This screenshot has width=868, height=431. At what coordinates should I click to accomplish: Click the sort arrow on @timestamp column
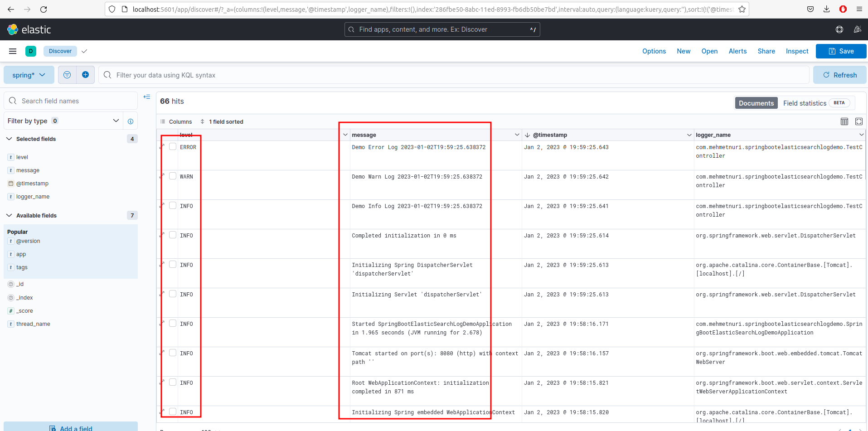point(527,135)
